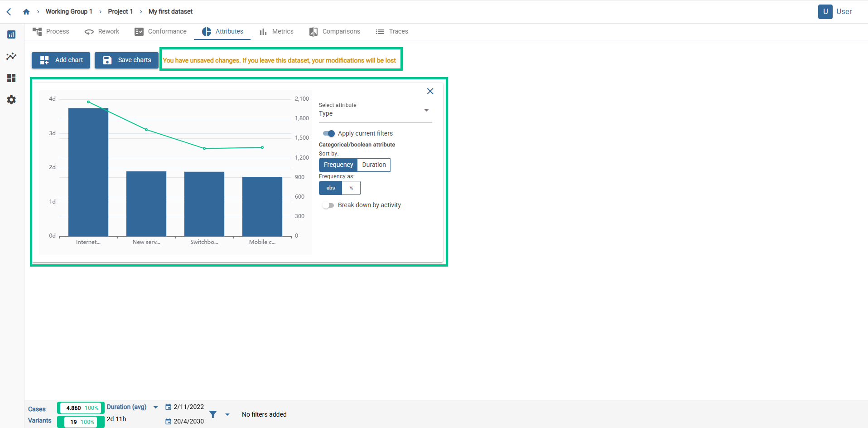Click the home icon in breadcrumb

tap(26, 12)
